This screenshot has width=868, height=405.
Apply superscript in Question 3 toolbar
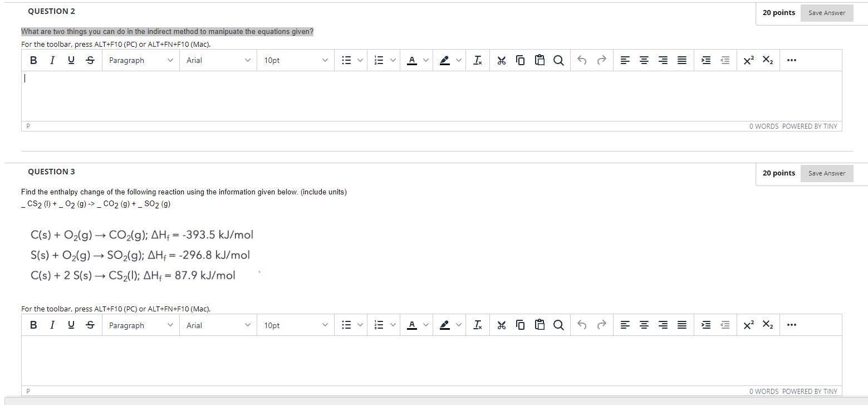[748, 325]
